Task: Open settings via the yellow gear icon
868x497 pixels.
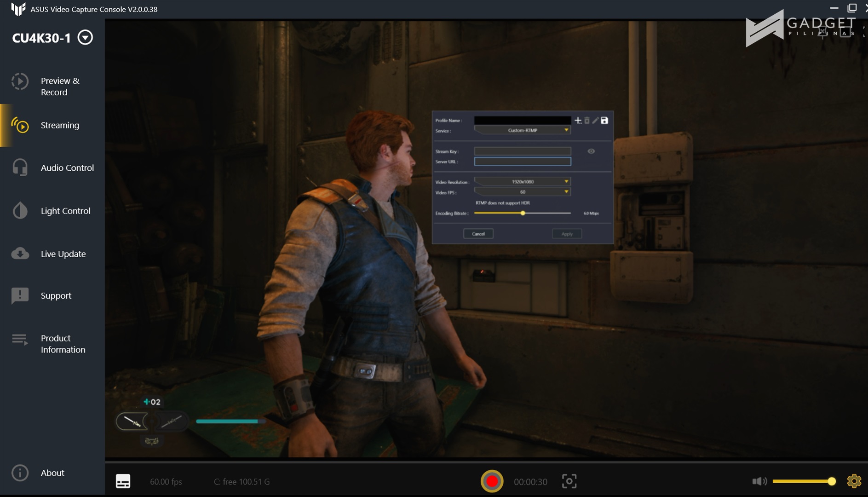Action: (x=854, y=481)
